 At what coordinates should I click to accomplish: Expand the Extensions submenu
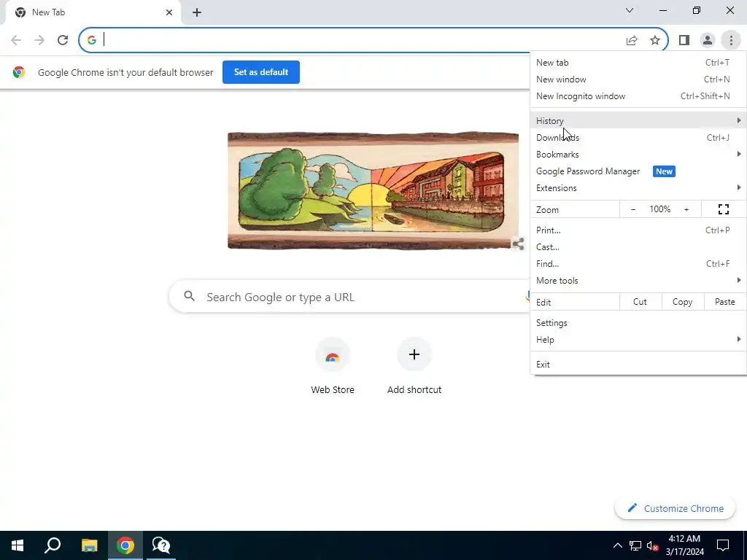[638, 188]
